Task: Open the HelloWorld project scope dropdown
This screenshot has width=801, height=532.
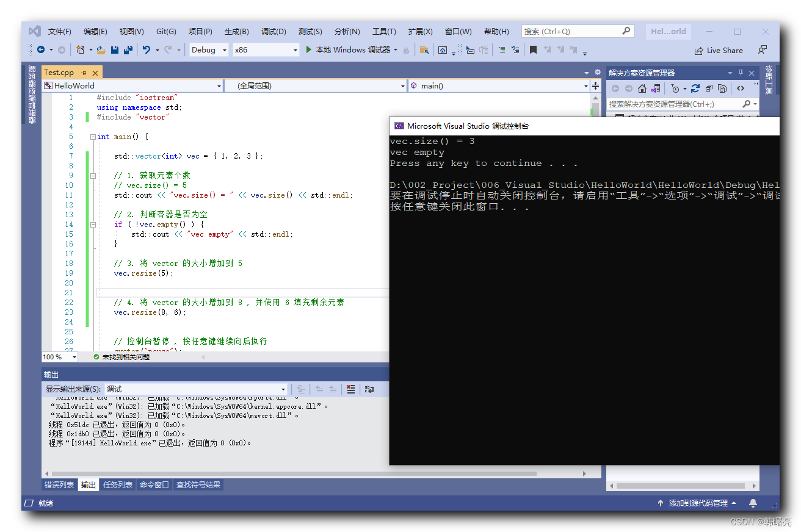Action: (133, 86)
